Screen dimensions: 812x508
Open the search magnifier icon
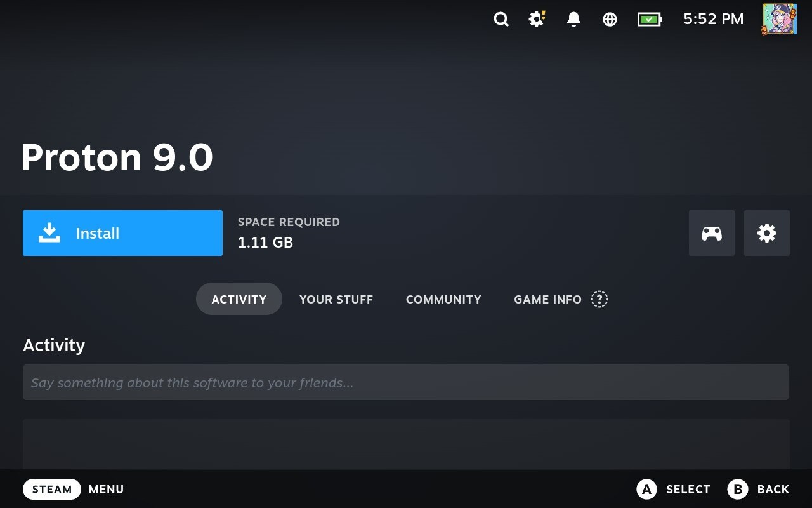pyautogui.click(x=501, y=20)
